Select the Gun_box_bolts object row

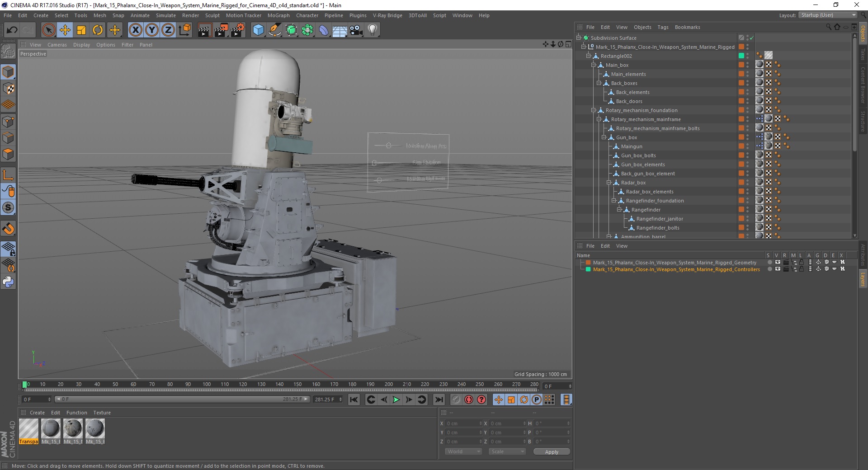[638, 155]
